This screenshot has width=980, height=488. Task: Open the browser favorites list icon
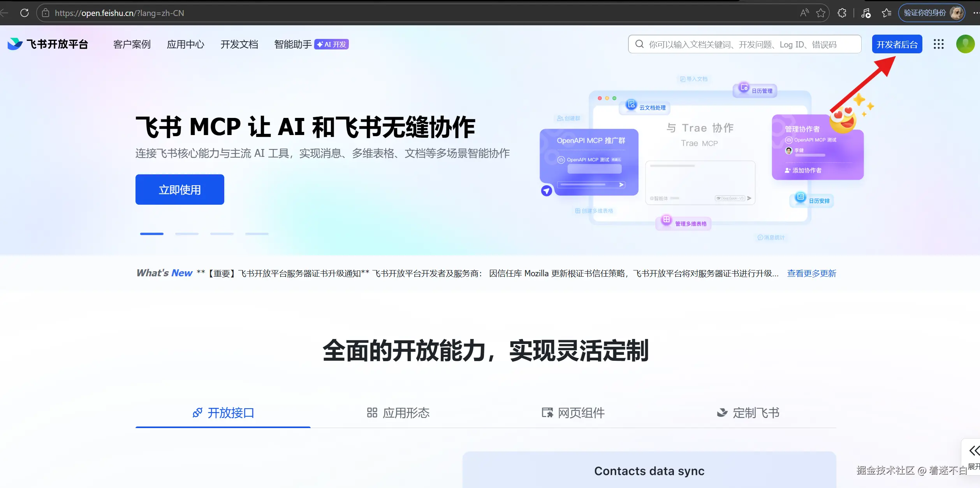tap(887, 13)
